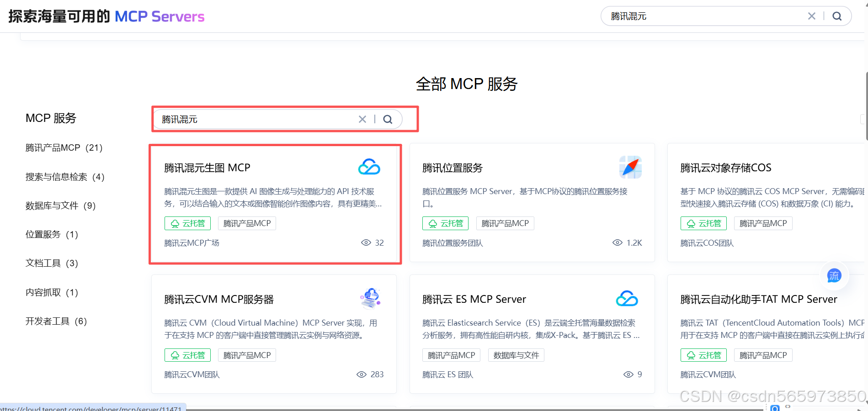Image resolution: width=868 pixels, height=411 pixels.
Task: Click 腾讯云CVM团队 on the CVM MCP服务器 card
Action: point(192,374)
